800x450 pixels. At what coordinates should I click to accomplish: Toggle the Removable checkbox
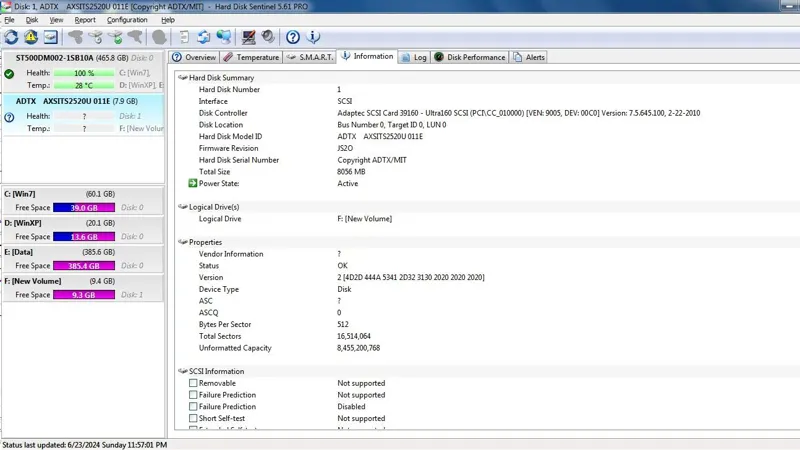click(193, 383)
